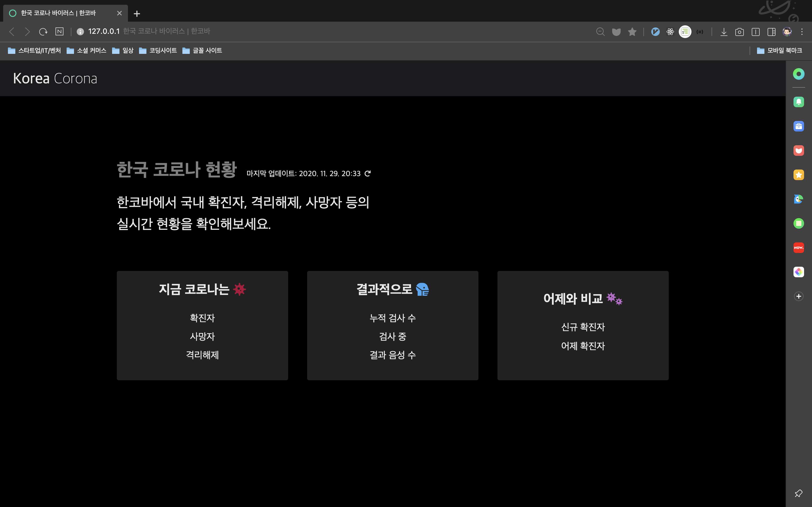Open downloads arrow icon in toolbar
This screenshot has height=507, width=812.
724,32
